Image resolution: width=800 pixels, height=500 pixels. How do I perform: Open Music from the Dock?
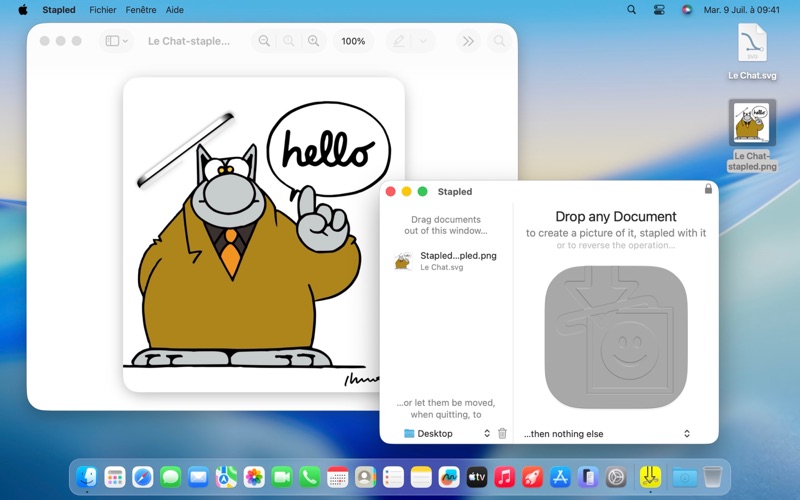click(505, 478)
